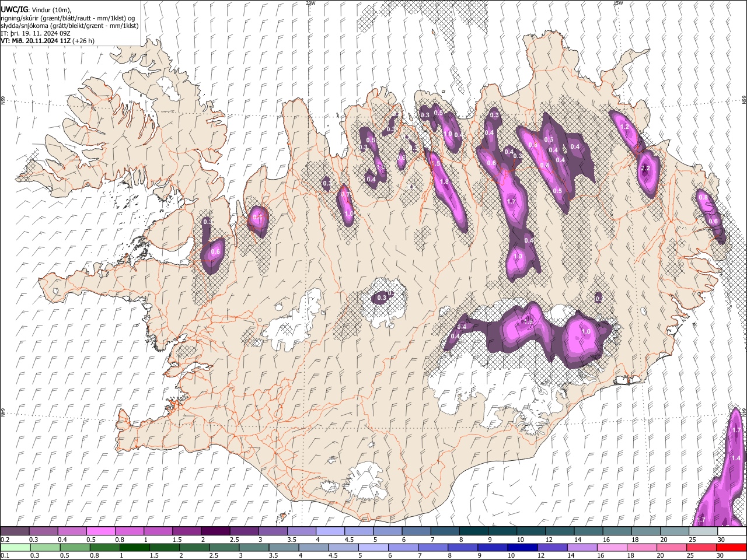Click the 'rigning/skúrir' description line
Image resolution: width=747 pixels, height=560 pixels.
pyautogui.click(x=68, y=18)
